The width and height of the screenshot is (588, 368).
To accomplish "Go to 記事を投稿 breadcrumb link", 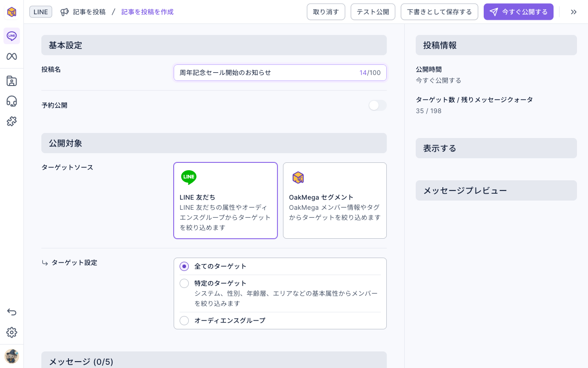I will coord(89,12).
